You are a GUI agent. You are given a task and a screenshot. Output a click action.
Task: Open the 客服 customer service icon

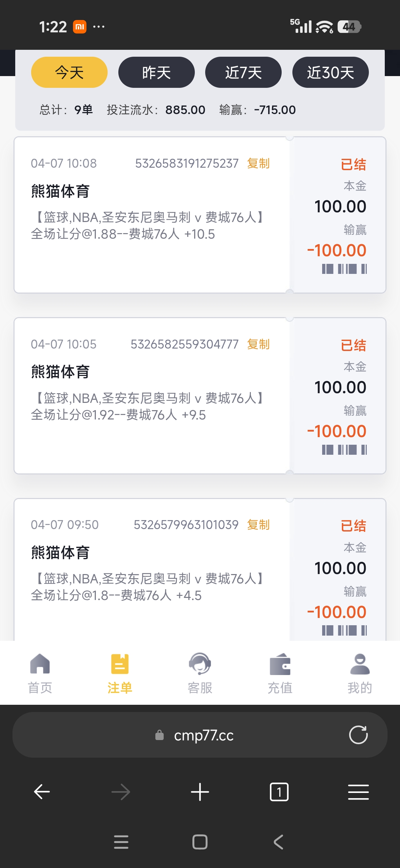coord(200,664)
